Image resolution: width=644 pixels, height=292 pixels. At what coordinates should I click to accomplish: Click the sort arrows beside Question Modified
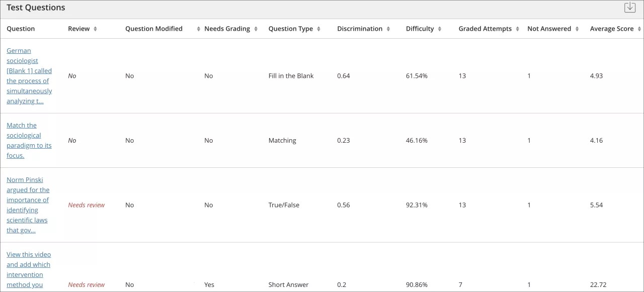(197, 29)
